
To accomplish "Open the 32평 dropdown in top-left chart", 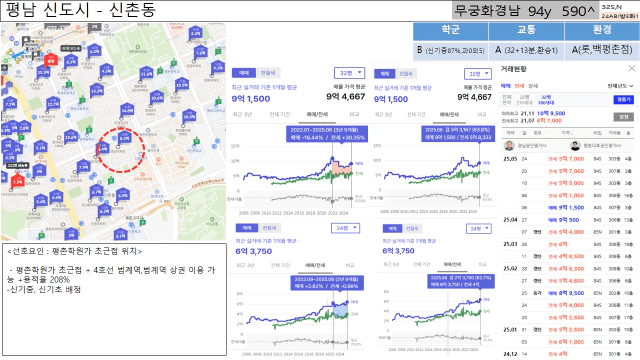I will (349, 73).
